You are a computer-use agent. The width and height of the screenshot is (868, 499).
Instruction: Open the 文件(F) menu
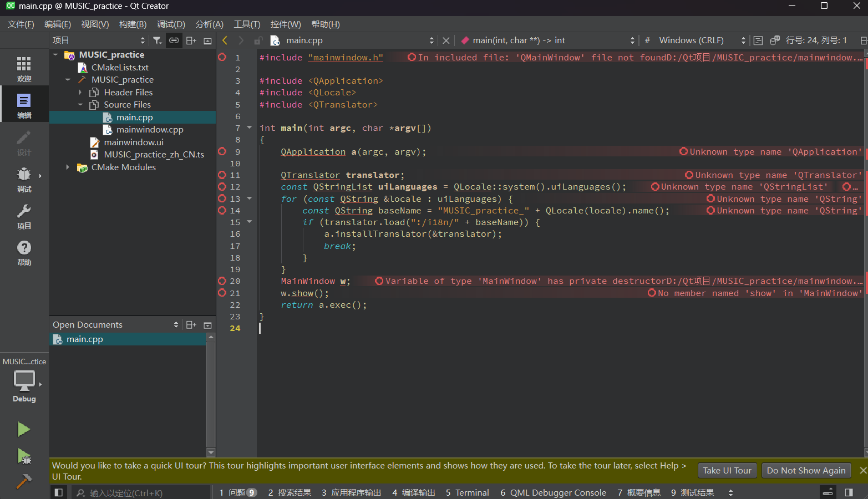point(21,24)
